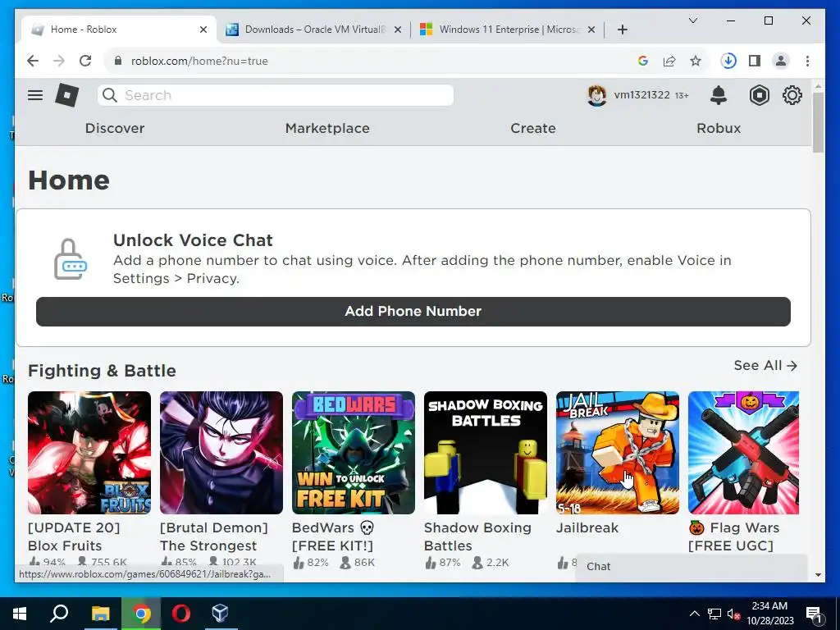Open the Discover menu
The width and height of the screenshot is (840, 630).
click(115, 128)
